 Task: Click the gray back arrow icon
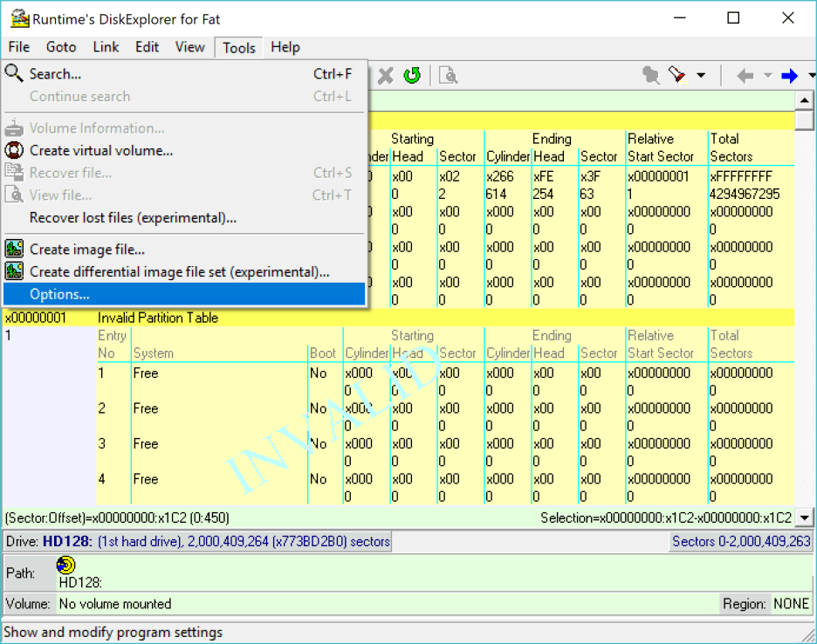(x=745, y=76)
